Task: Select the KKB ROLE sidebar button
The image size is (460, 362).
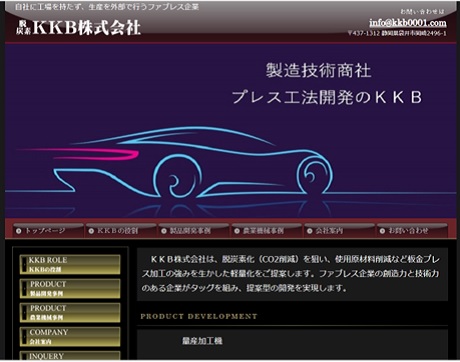Action: 70,264
